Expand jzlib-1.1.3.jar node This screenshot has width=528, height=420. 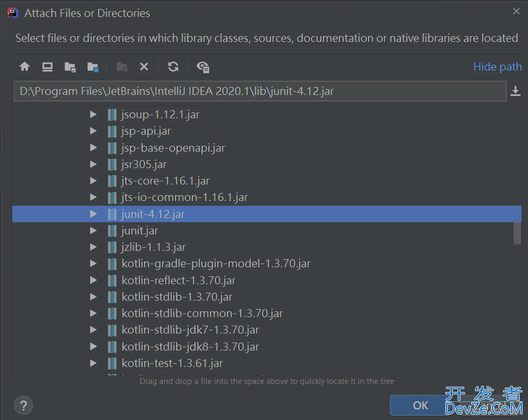click(93, 247)
